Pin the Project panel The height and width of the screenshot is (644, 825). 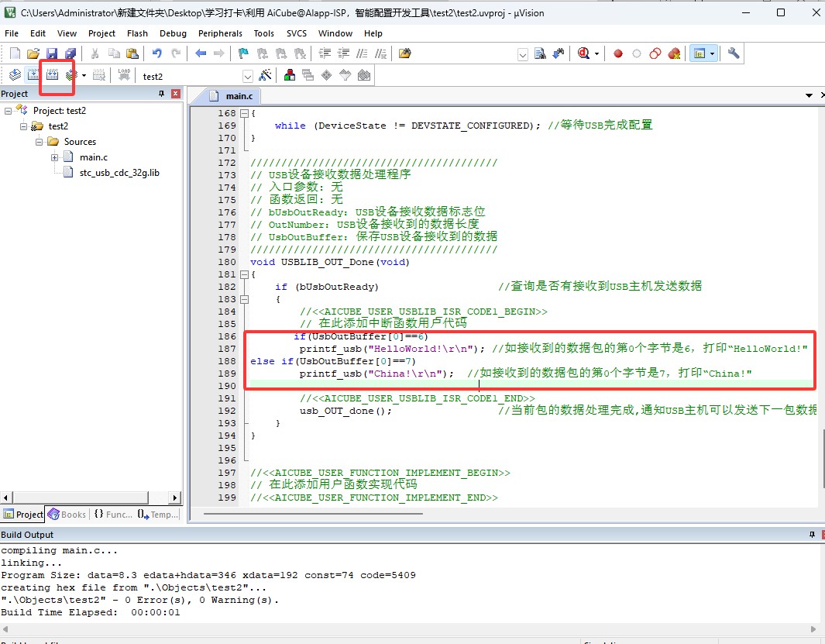[162, 94]
